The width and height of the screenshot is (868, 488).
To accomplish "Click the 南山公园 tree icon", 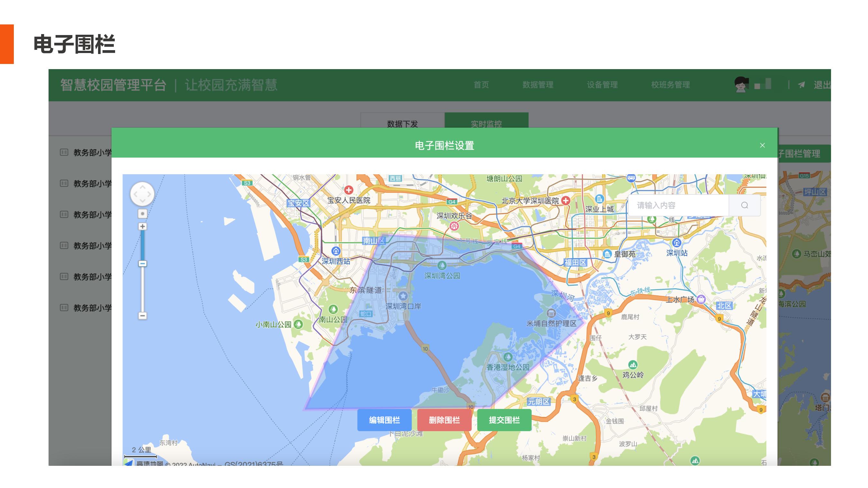I will pyautogui.click(x=333, y=309).
